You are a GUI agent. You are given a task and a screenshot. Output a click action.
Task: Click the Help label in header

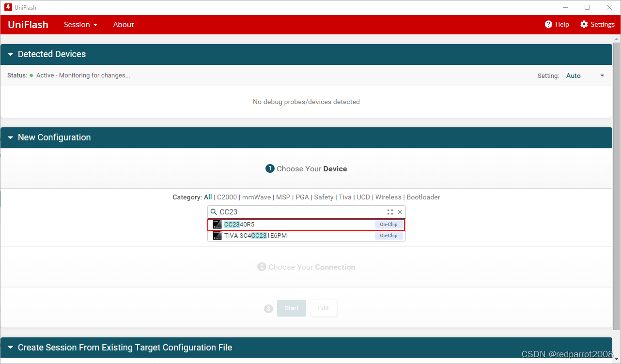pos(562,25)
